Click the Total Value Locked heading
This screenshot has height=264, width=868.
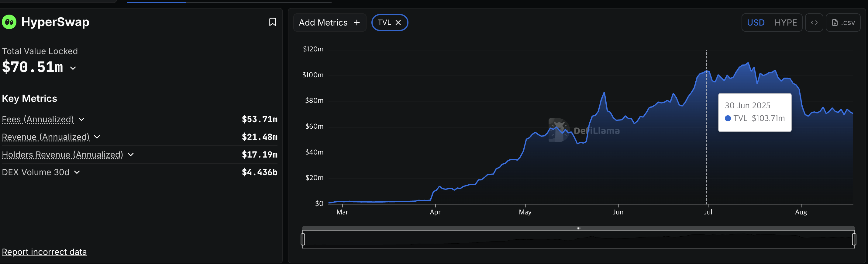pos(40,51)
